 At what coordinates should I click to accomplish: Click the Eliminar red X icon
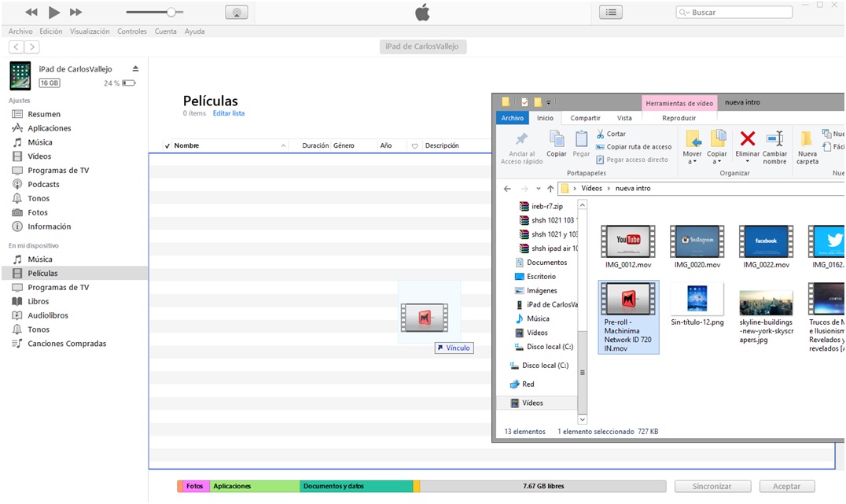[747, 139]
